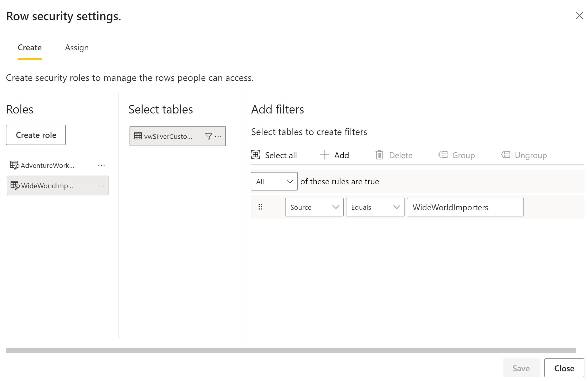
Task: Click the Ungroup filters icon
Action: 506,155
